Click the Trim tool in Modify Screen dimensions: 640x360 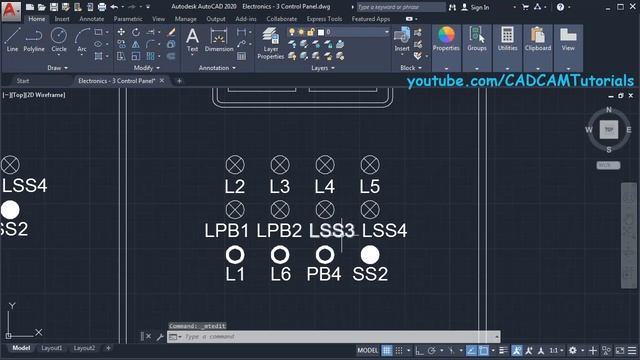pos(151,32)
